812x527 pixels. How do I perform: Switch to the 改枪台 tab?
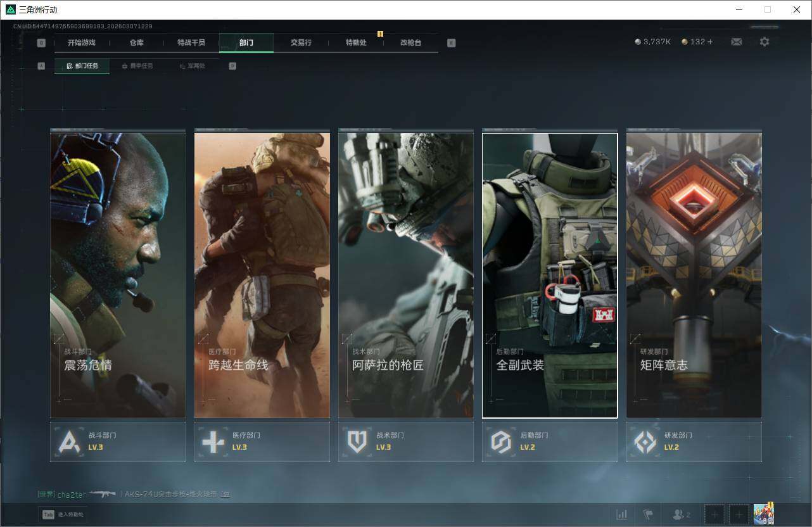coord(410,42)
